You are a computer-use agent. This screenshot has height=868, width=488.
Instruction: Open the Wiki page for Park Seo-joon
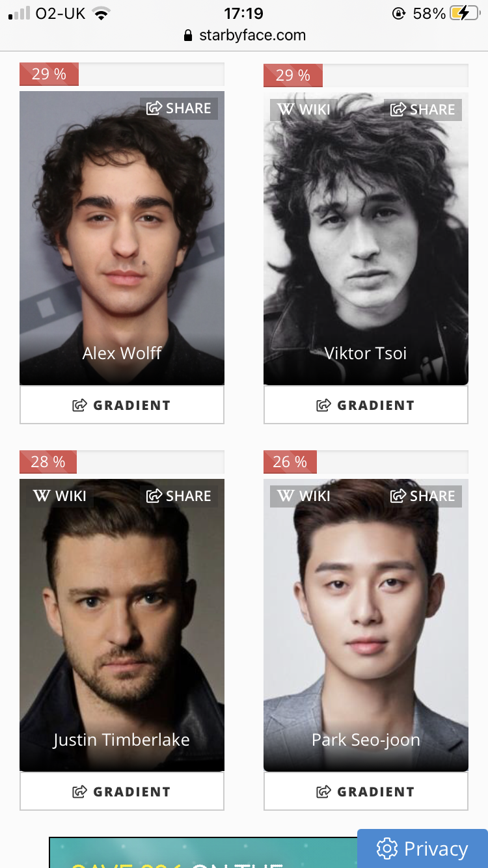[x=304, y=496]
